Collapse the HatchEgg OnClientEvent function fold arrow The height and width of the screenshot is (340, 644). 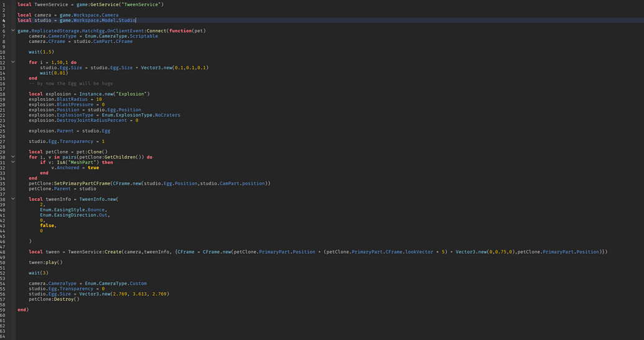(x=12, y=30)
